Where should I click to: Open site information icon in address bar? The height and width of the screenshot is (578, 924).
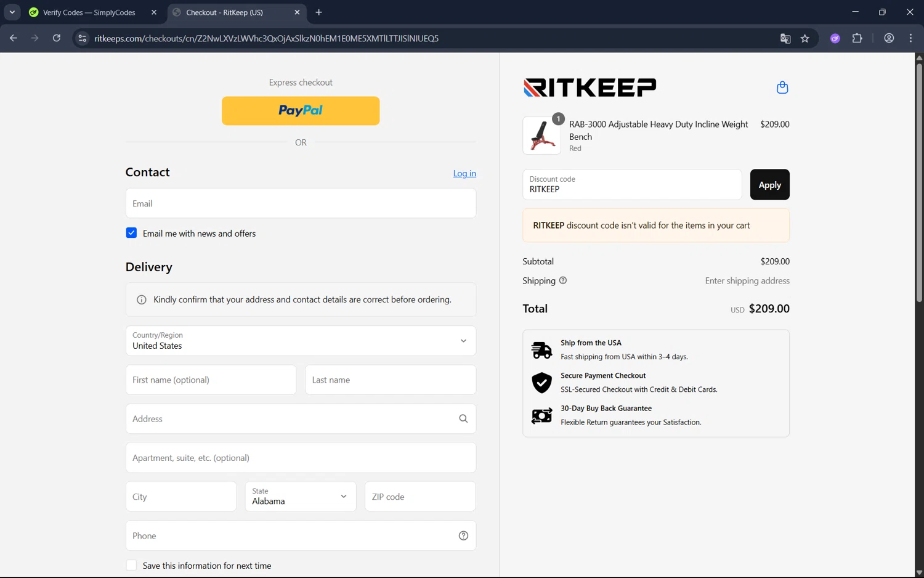82,38
